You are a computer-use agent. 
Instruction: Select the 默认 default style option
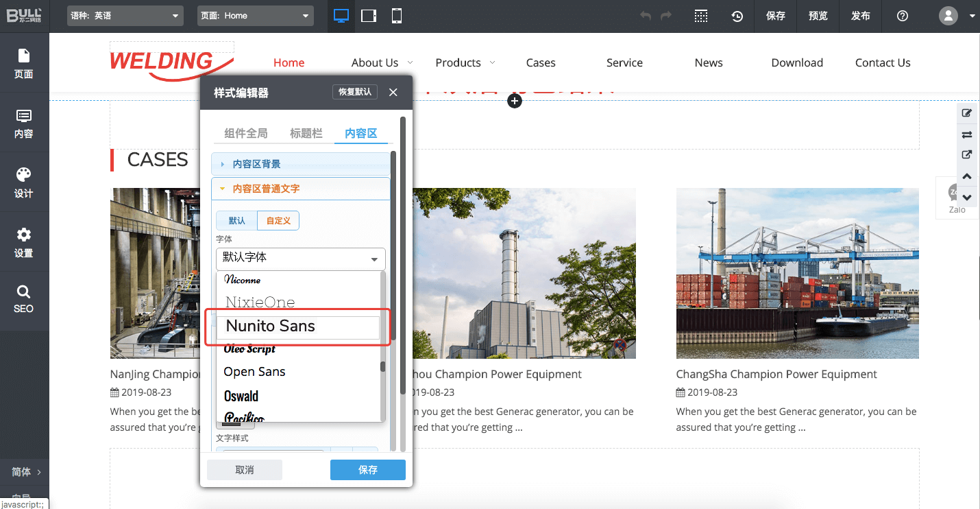click(x=237, y=220)
